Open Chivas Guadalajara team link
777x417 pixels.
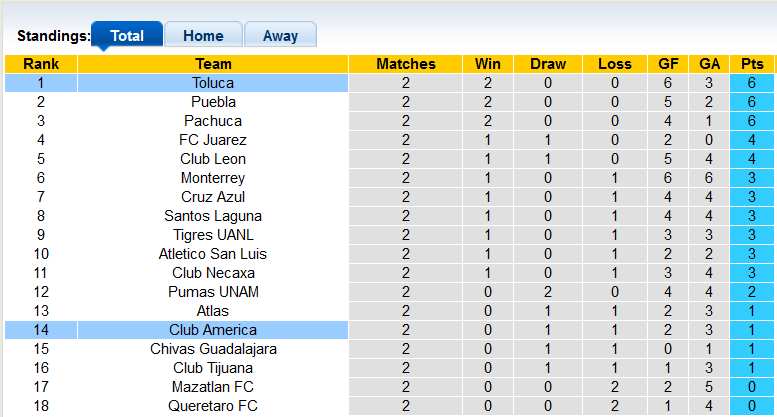[213, 349]
